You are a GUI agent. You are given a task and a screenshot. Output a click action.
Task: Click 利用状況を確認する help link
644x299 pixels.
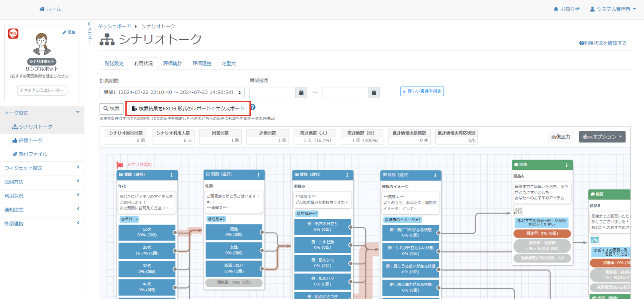coord(603,43)
